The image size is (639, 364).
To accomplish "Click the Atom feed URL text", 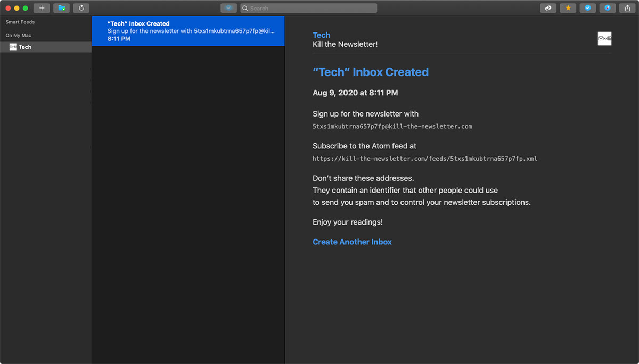I will click(x=425, y=159).
